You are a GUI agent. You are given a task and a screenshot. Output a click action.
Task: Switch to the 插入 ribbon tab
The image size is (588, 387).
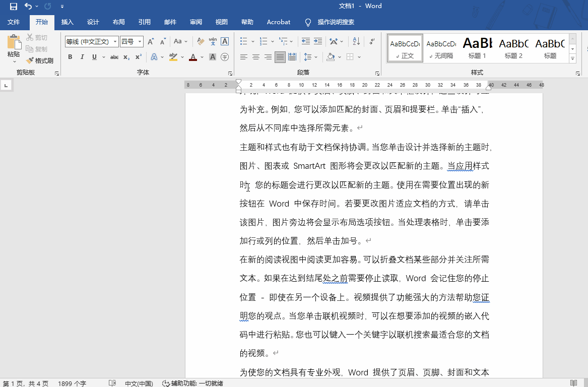tap(67, 22)
